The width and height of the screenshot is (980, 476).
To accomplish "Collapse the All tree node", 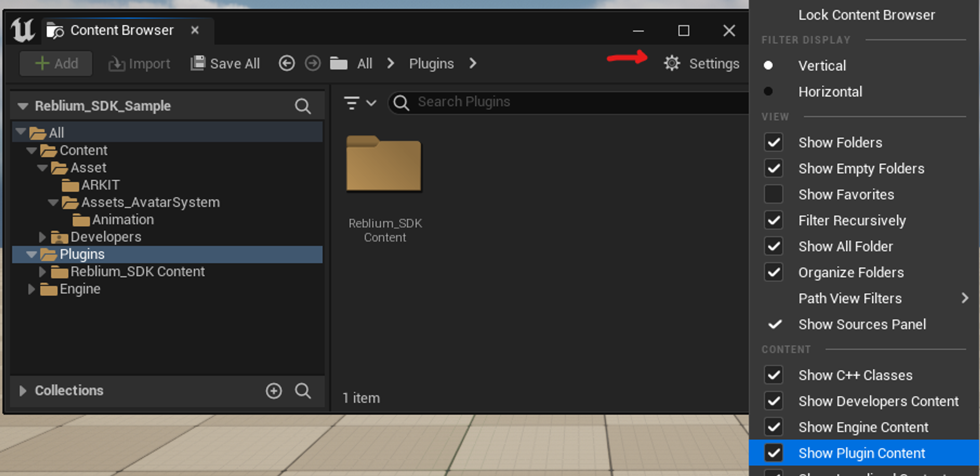I will pos(21,131).
